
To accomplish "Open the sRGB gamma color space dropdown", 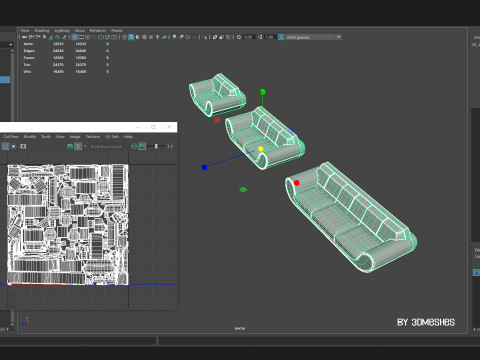I will (x=313, y=37).
